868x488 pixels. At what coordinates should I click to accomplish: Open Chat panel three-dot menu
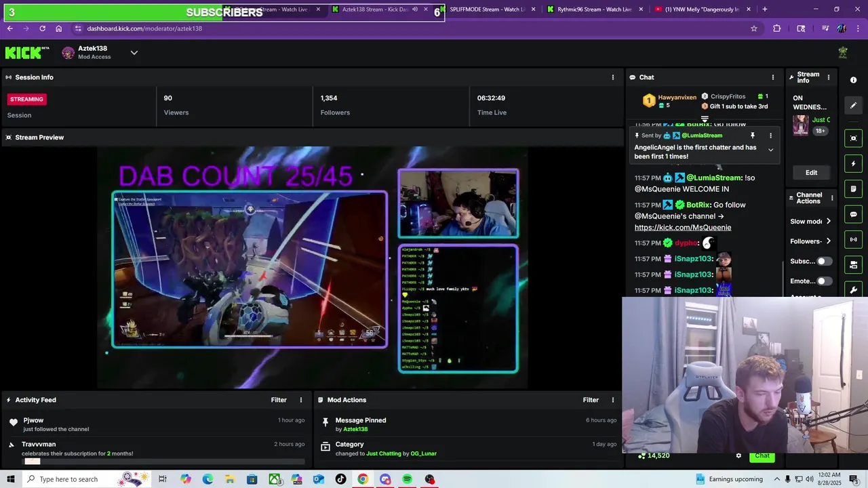[x=772, y=77]
